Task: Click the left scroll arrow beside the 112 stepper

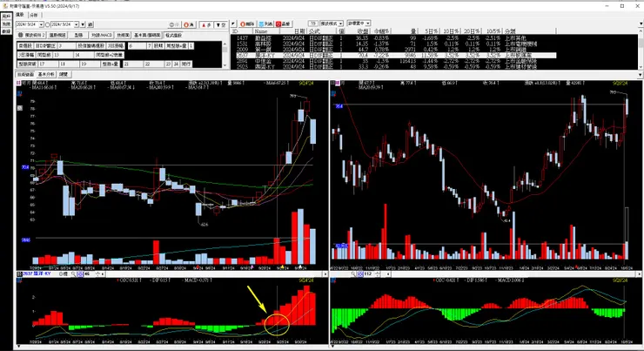Action: pyautogui.click(x=388, y=273)
